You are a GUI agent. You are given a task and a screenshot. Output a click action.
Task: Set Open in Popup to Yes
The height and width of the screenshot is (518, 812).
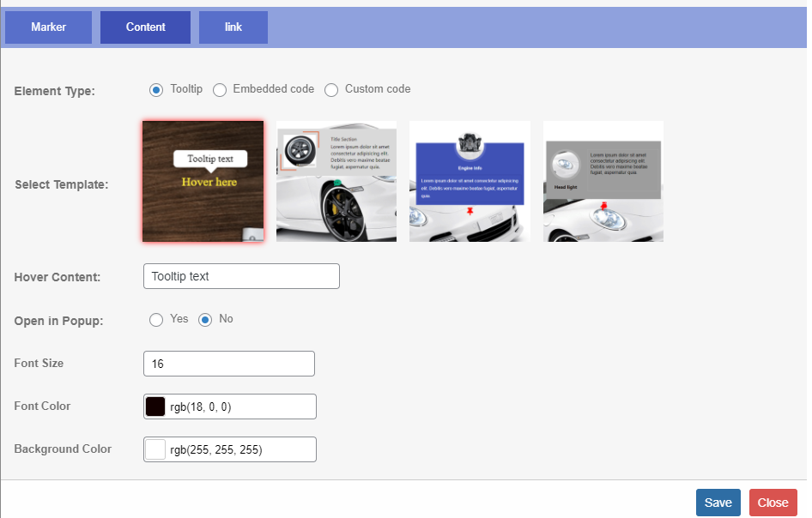[x=156, y=320]
